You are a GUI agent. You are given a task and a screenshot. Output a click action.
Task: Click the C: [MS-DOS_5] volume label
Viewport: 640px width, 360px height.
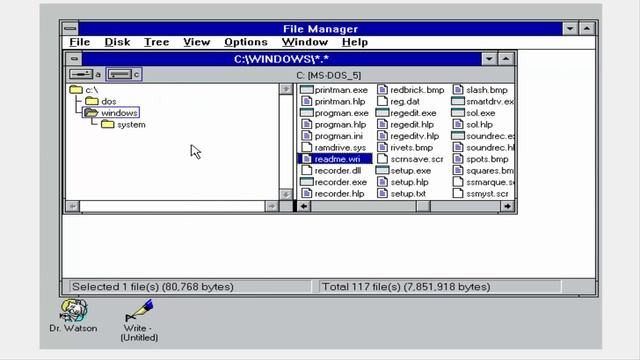[329, 76]
